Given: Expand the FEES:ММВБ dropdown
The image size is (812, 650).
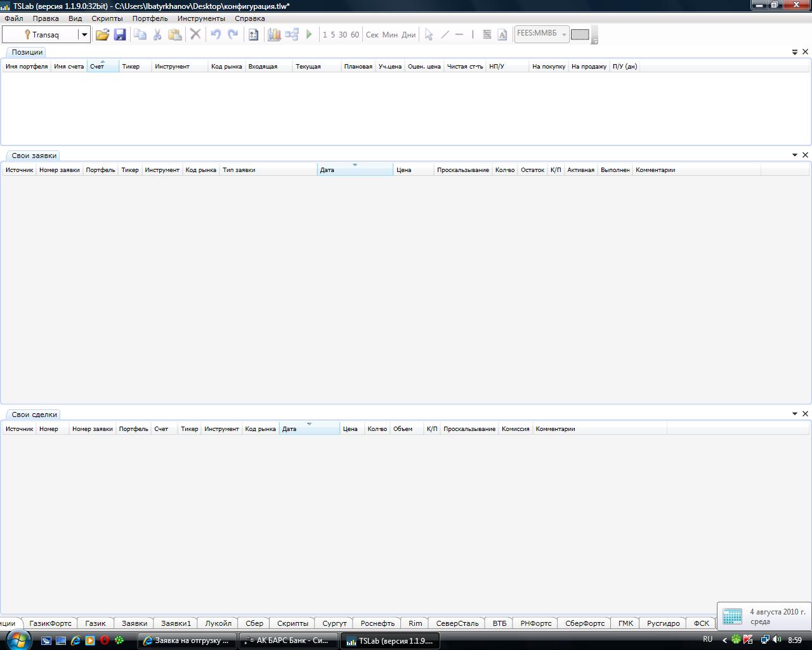Looking at the screenshot, I should pyautogui.click(x=564, y=34).
